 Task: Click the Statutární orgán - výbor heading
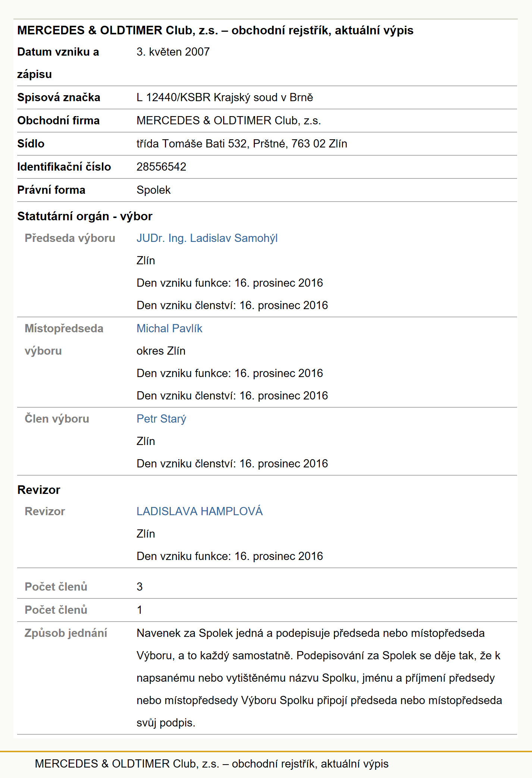pos(85,217)
